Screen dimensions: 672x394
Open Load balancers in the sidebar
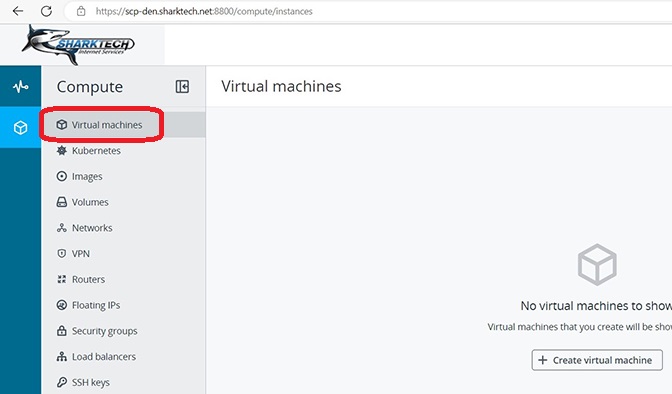coord(123,356)
